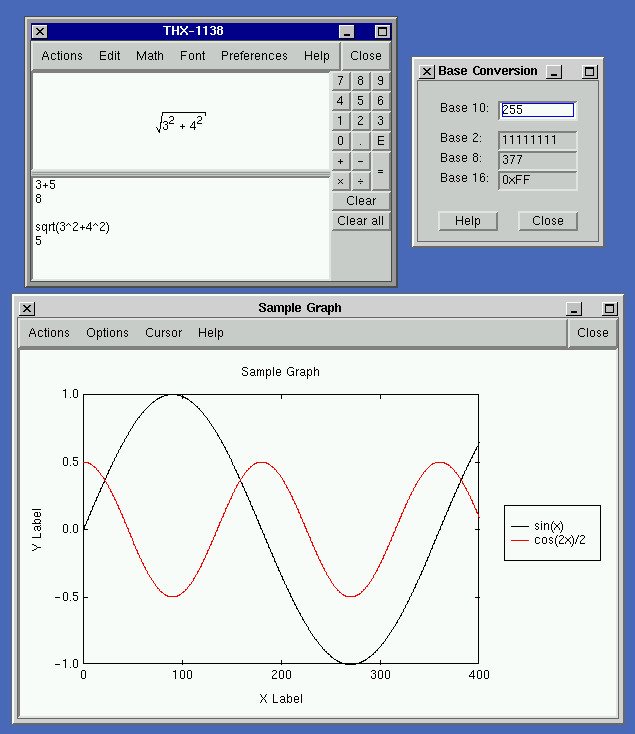Click the equals key on keypad
The image size is (635, 734).
point(380,171)
